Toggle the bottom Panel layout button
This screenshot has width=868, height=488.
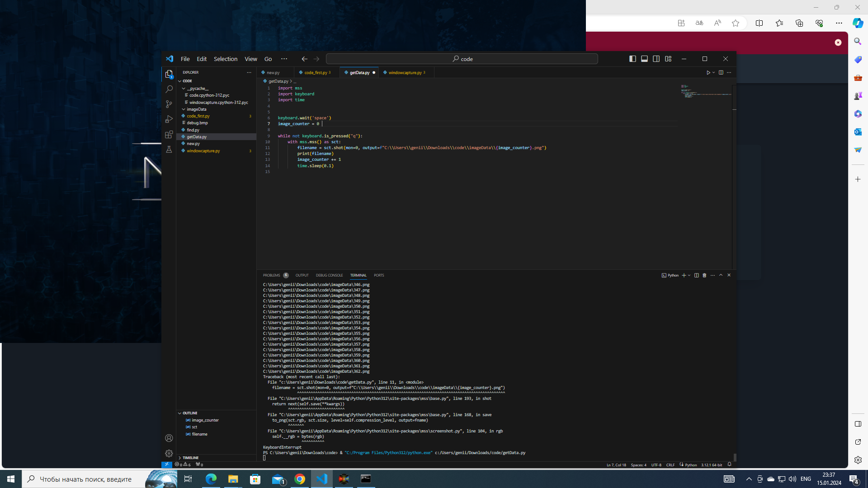644,59
